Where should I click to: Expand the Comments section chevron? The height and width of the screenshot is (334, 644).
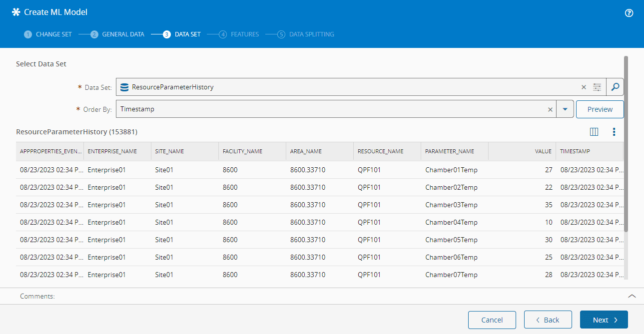tap(632, 296)
